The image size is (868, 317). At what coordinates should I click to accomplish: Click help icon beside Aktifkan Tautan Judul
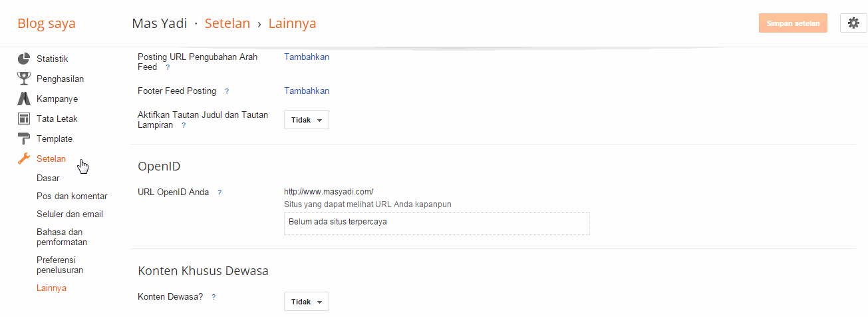(x=184, y=125)
